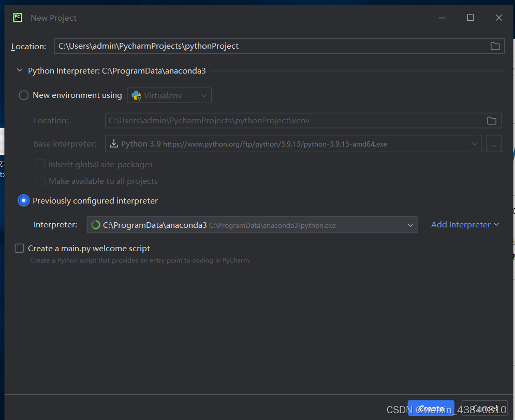This screenshot has width=515, height=420.
Task: Open the Interpreter selection dropdown arrow
Action: point(410,225)
